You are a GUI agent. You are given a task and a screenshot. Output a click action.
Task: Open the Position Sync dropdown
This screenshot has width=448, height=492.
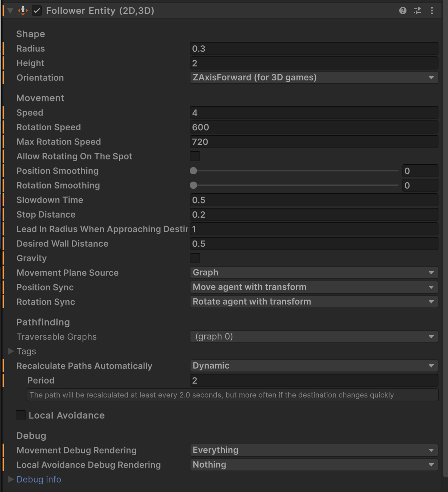314,287
